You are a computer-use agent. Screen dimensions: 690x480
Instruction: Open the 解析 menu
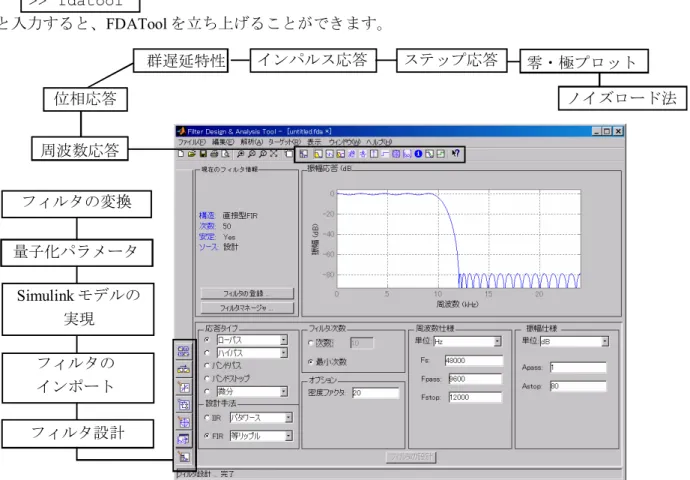point(251,142)
